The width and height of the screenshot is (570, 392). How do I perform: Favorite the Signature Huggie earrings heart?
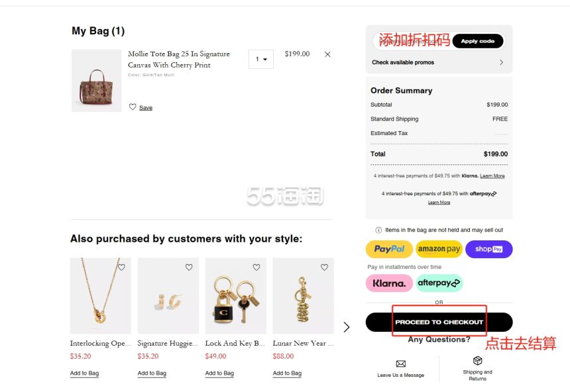189,267
